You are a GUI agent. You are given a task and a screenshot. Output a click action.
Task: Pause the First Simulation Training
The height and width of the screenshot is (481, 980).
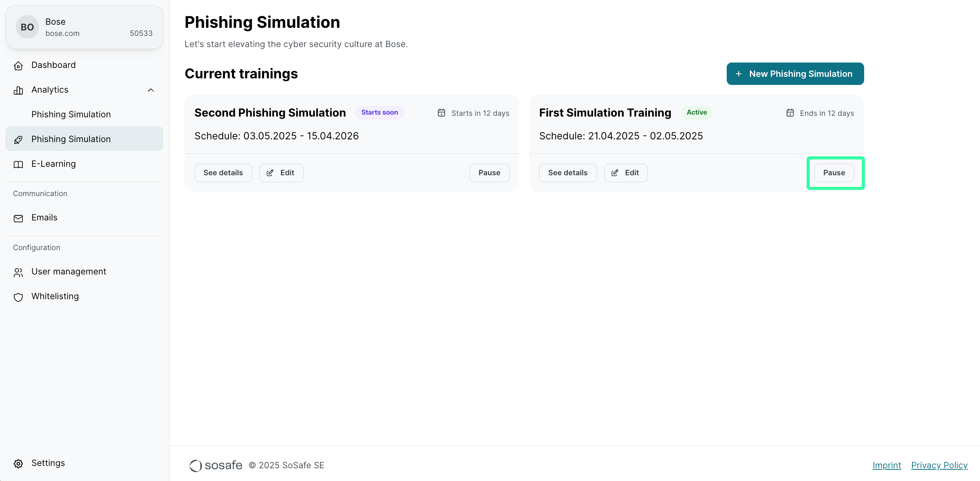tap(834, 173)
